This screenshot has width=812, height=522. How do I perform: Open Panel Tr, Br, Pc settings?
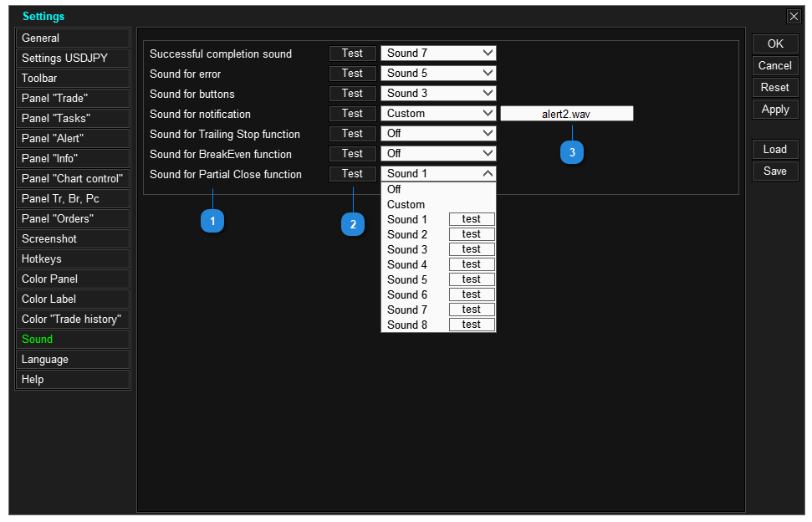pos(73,199)
